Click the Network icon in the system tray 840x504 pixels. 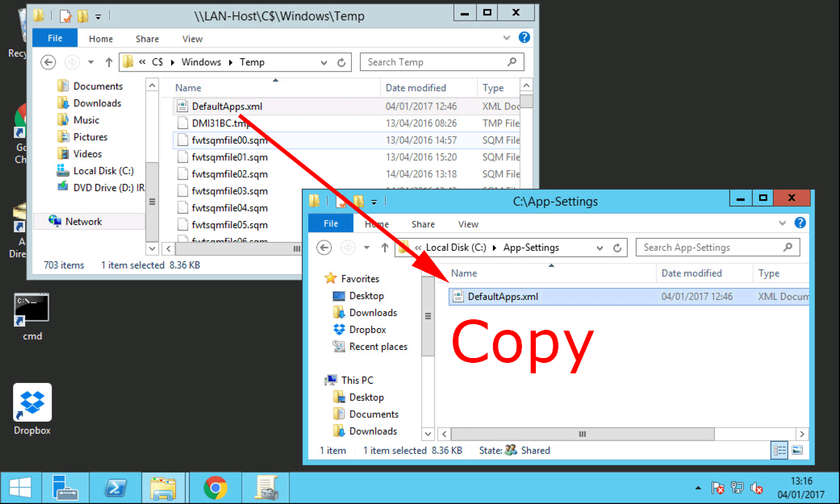[737, 488]
